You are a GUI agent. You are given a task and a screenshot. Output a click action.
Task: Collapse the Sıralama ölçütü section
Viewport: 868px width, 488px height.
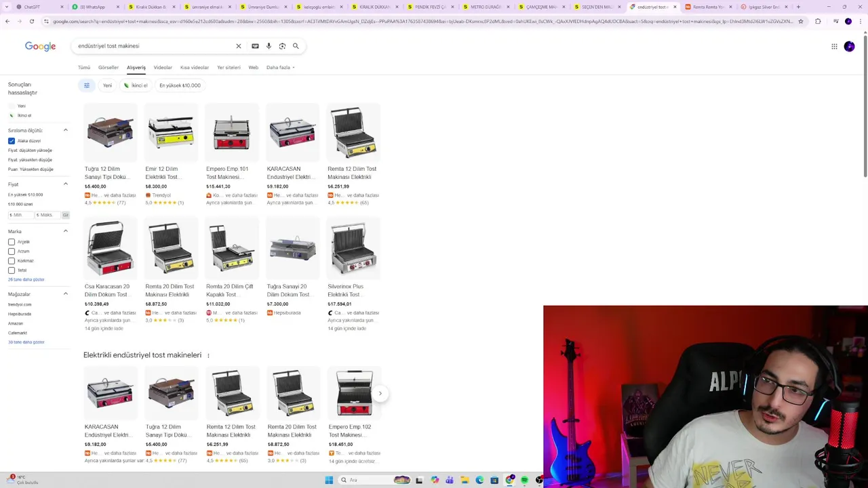(66, 130)
